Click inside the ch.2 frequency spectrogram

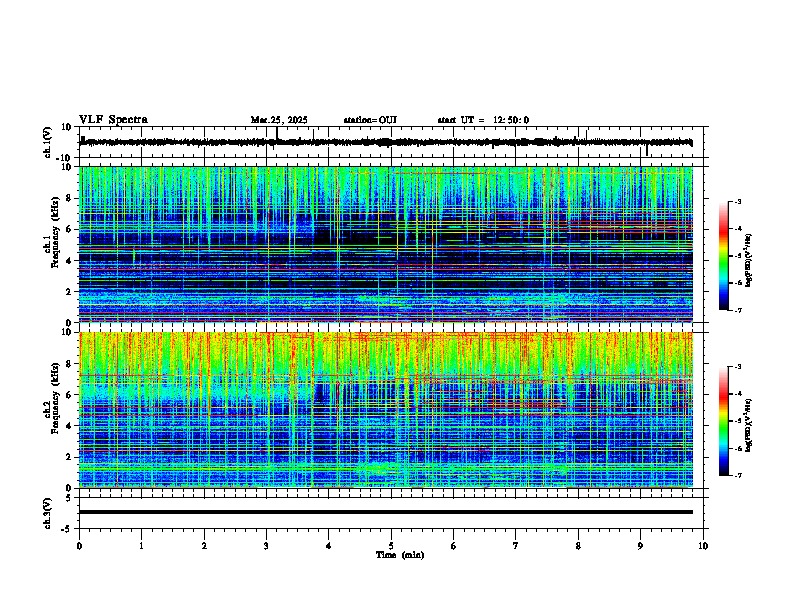click(385, 410)
